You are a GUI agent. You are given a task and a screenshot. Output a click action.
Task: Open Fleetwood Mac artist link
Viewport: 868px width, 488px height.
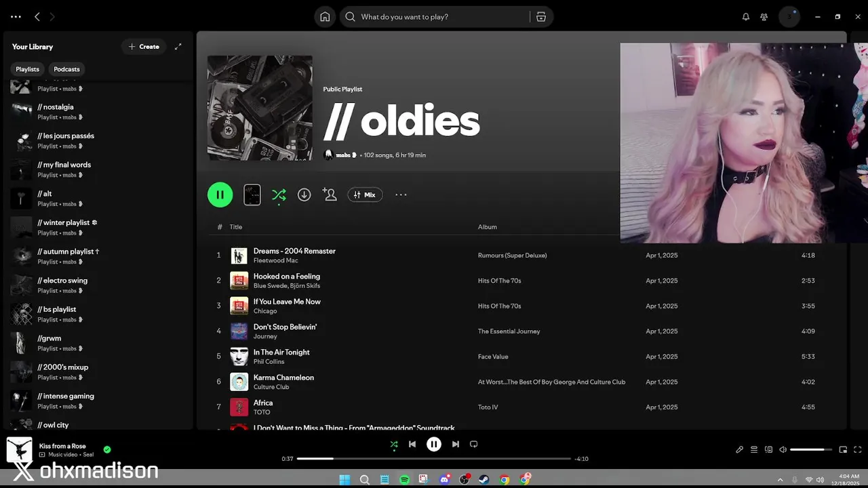(x=275, y=260)
